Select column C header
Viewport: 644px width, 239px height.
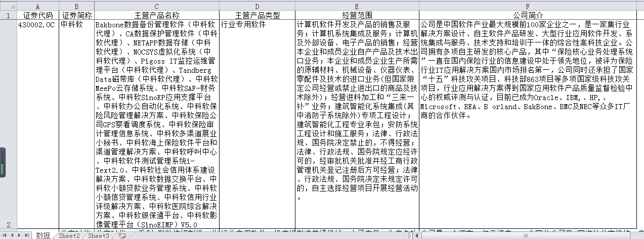157,5
